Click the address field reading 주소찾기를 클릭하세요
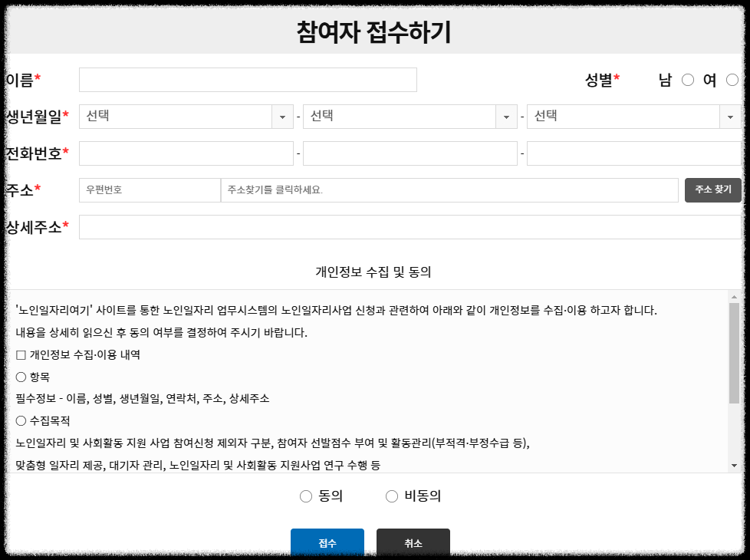 449,189
